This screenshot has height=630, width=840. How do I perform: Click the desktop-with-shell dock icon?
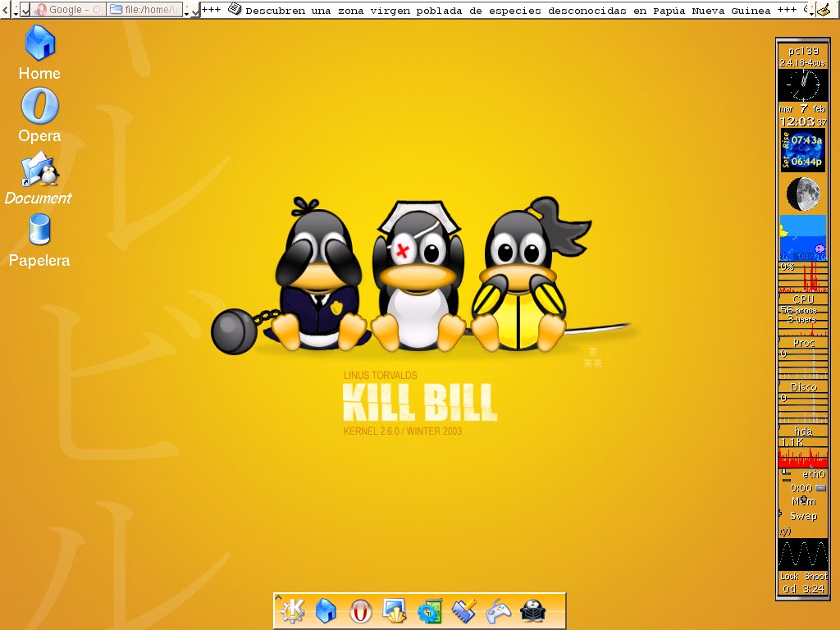(395, 610)
